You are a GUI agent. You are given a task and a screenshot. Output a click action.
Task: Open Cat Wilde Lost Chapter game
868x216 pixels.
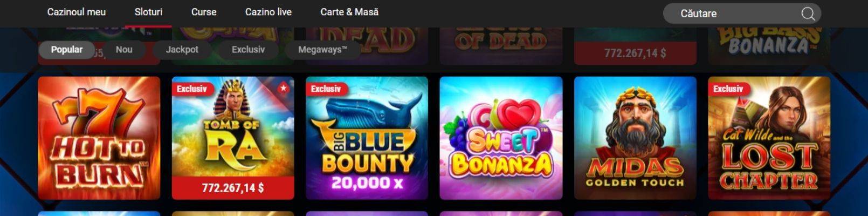point(769,138)
